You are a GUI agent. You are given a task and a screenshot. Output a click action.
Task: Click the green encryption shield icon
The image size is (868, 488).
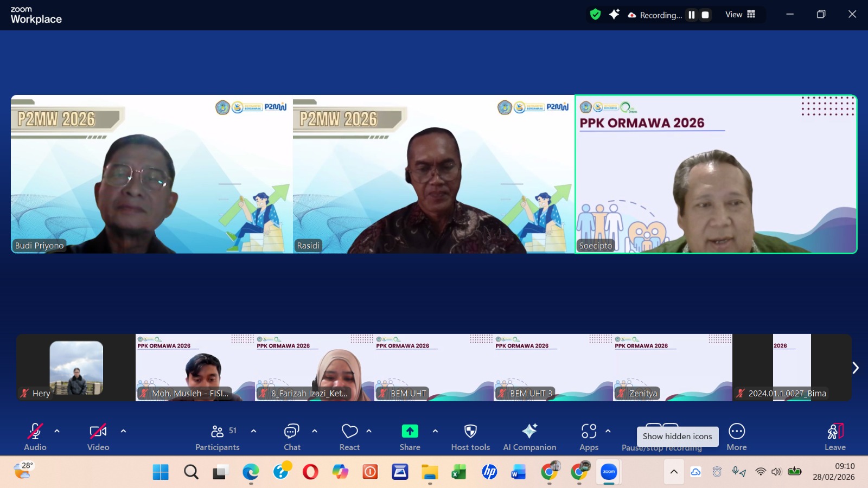coord(595,15)
